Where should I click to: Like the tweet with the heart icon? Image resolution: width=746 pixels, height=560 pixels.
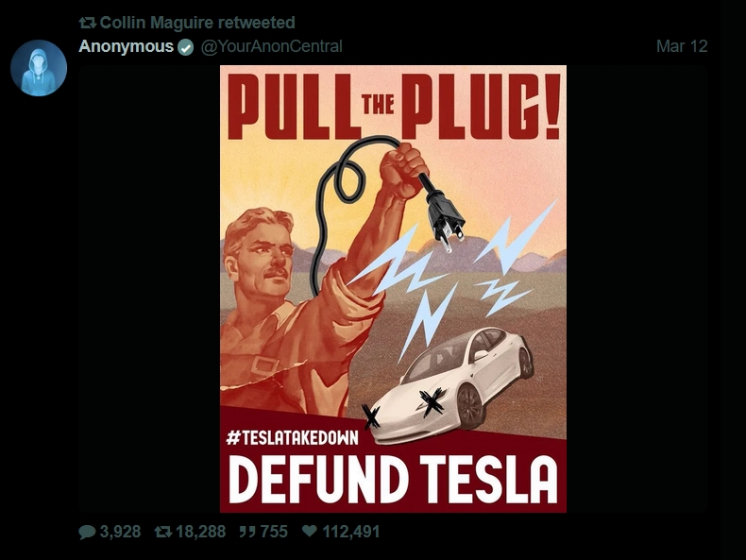click(x=309, y=531)
